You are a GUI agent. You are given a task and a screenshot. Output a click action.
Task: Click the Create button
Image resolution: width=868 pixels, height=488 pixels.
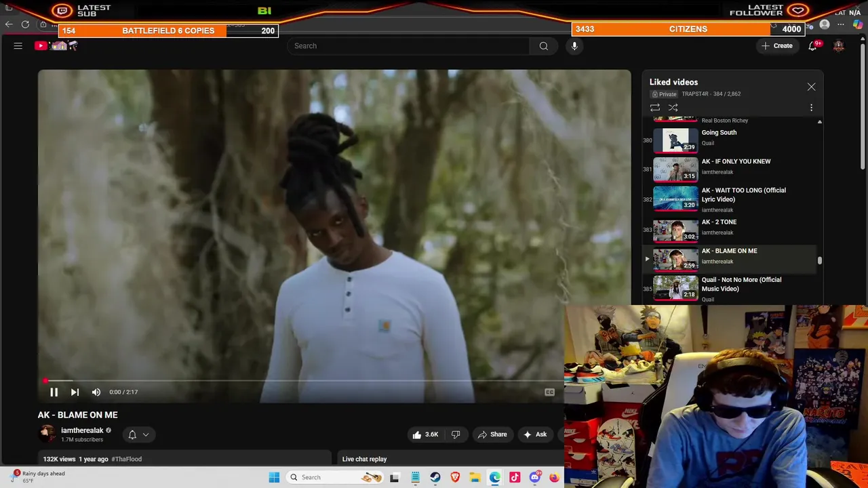[x=777, y=45]
